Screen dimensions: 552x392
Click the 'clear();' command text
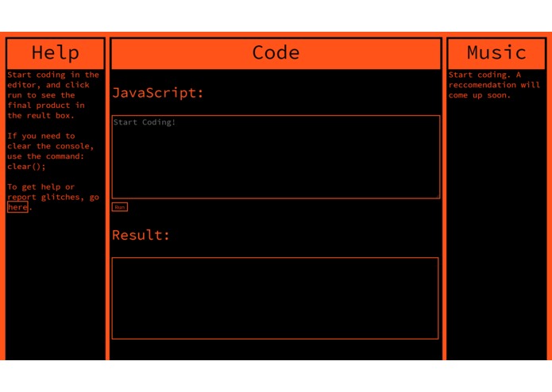26,167
